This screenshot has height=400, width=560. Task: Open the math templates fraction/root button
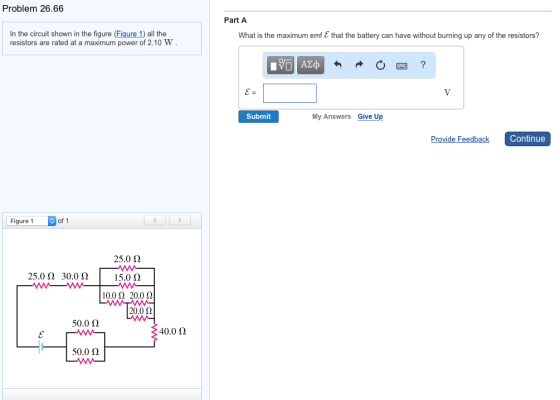pos(280,65)
